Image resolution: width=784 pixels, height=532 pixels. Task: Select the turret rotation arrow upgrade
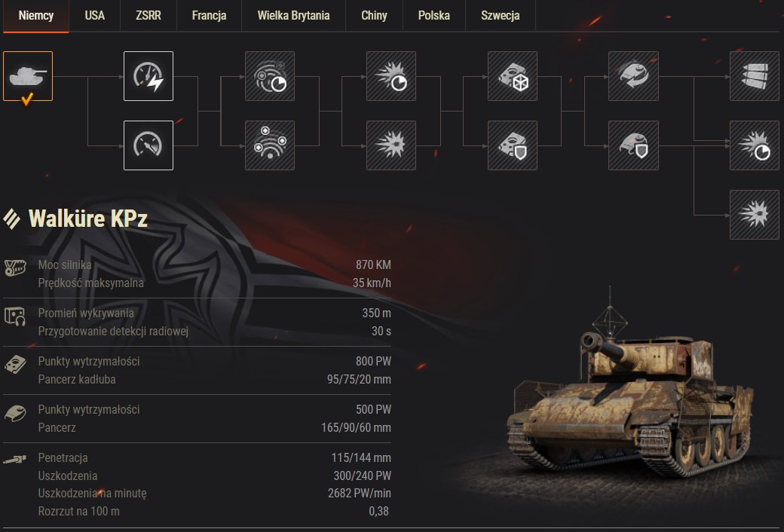pyautogui.click(x=633, y=76)
